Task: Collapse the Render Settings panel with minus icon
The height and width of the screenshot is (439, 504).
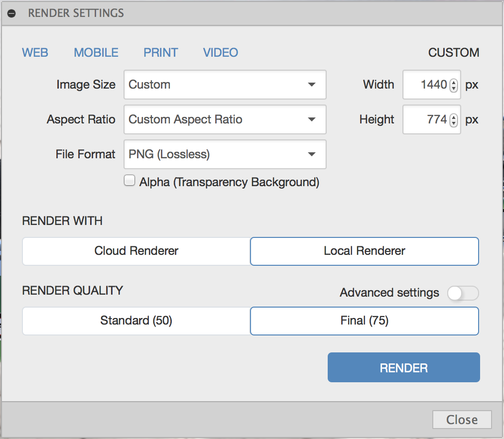Action: coord(11,14)
